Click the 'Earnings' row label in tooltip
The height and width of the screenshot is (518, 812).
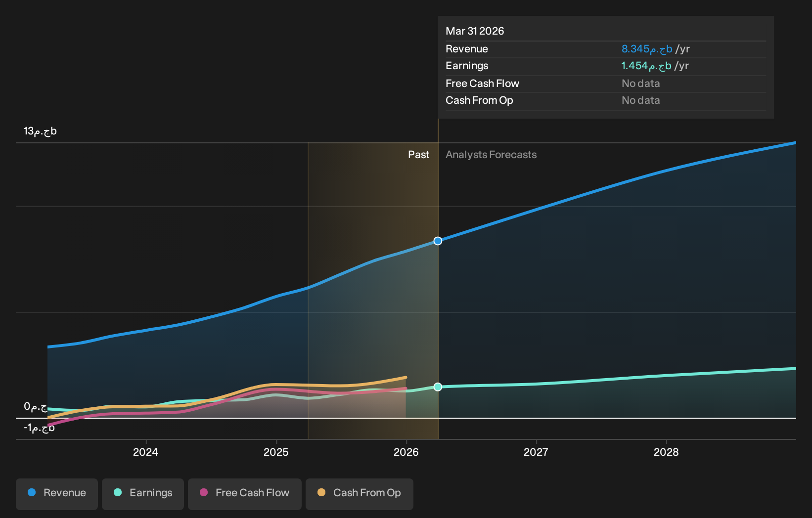pyautogui.click(x=467, y=66)
